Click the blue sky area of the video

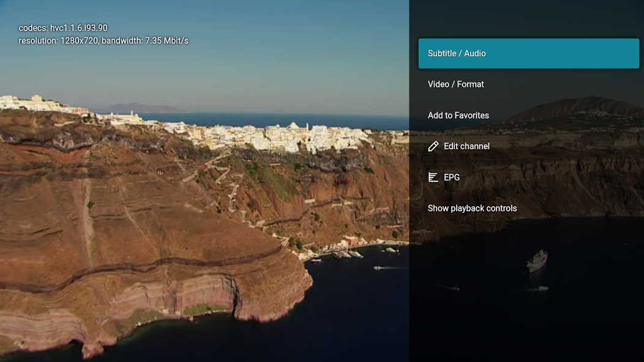(x=245, y=61)
